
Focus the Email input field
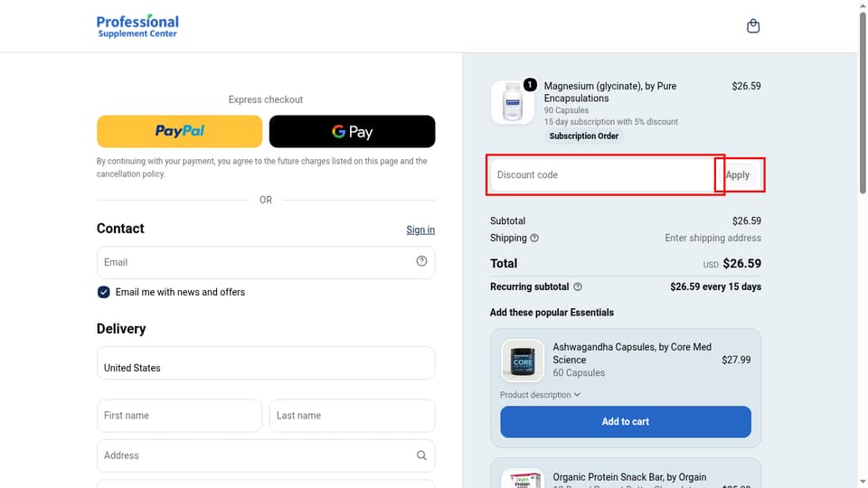(266, 262)
